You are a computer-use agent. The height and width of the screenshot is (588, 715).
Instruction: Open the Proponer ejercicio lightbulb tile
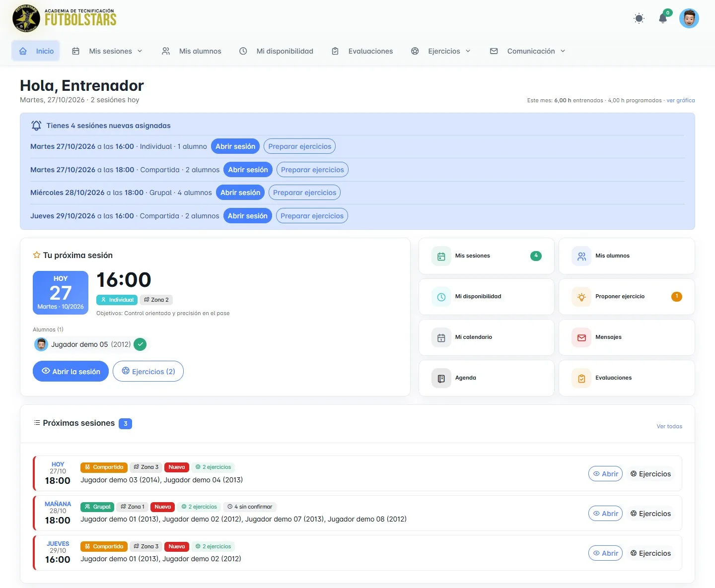[x=627, y=297]
